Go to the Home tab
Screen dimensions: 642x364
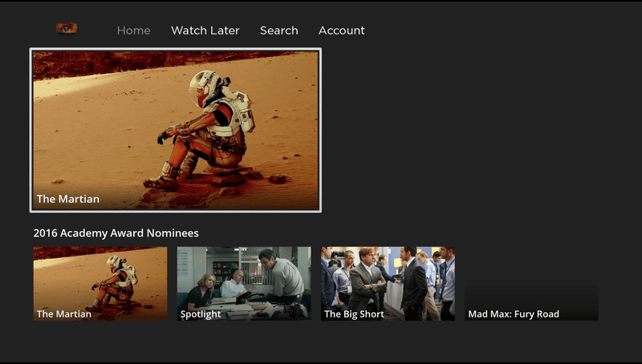(x=133, y=30)
